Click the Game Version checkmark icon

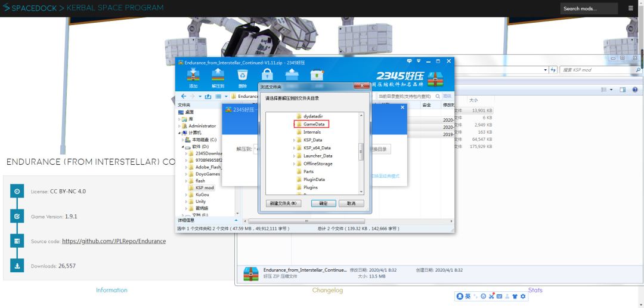pos(17,216)
